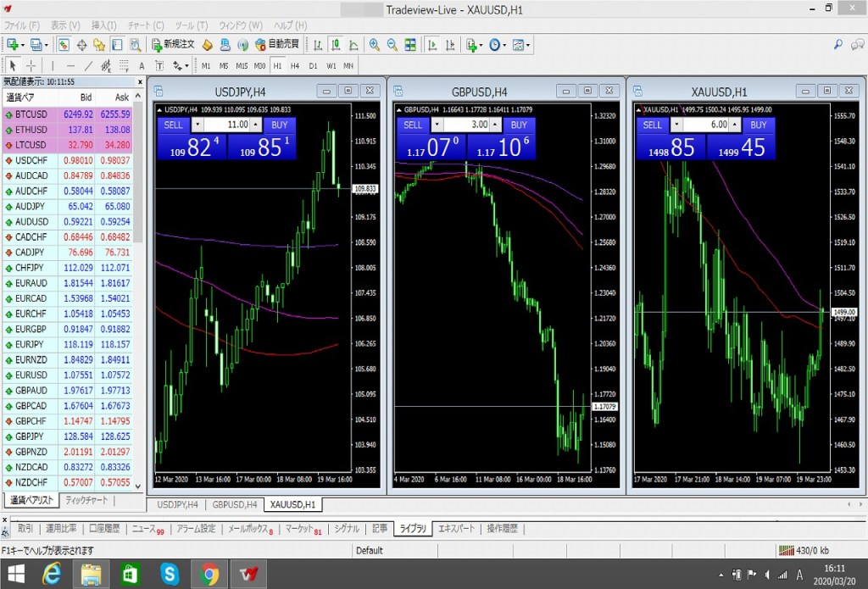This screenshot has height=589, width=868.
Task: Open the new chart dropdown arrow
Action: pyautogui.click(x=23, y=45)
